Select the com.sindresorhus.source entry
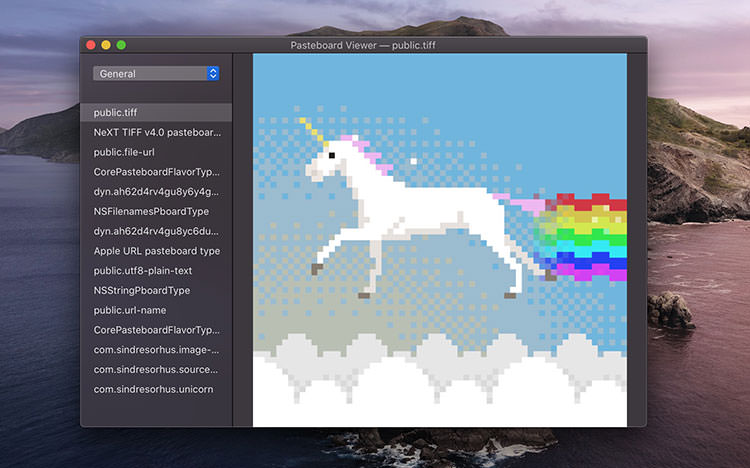The height and width of the screenshot is (468, 750). 156,369
